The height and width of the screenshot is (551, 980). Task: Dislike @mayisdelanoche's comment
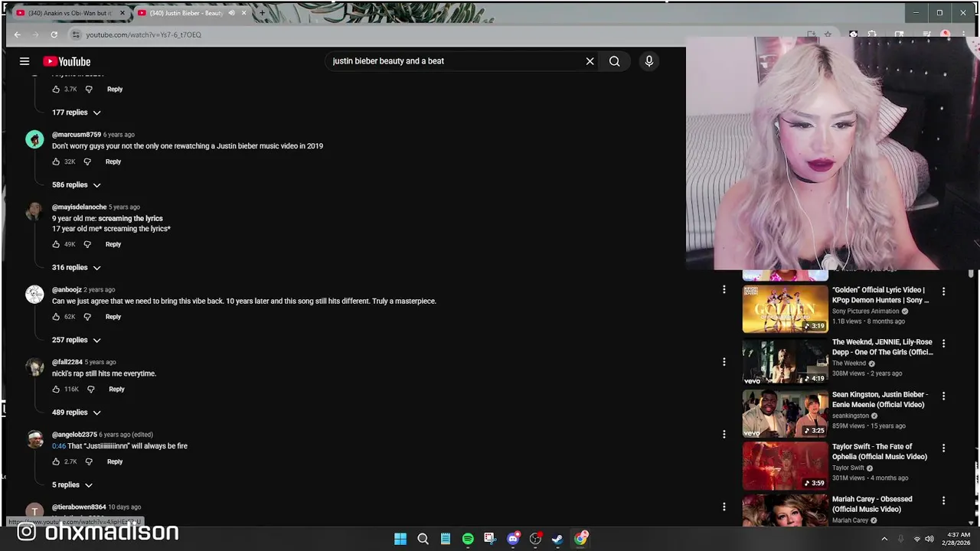(x=87, y=244)
